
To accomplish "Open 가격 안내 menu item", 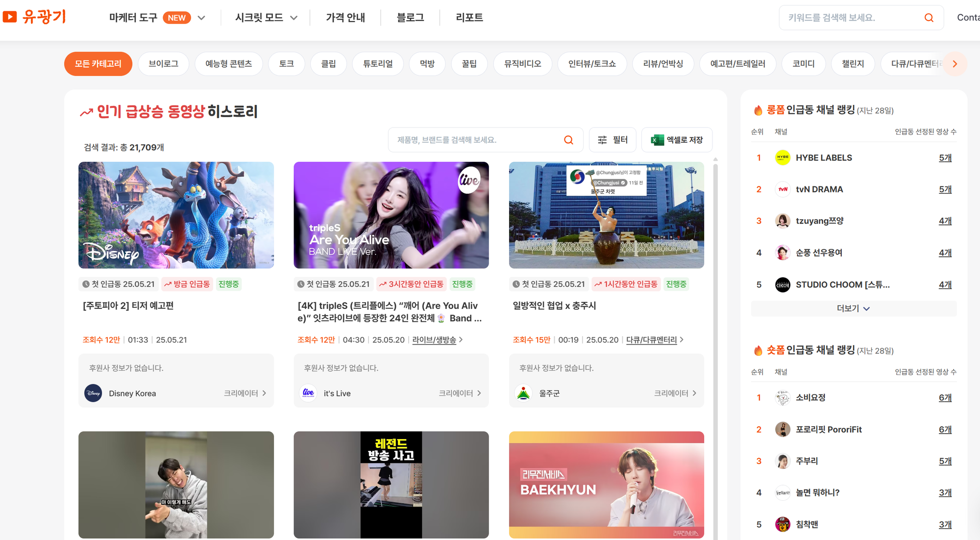I will (345, 18).
